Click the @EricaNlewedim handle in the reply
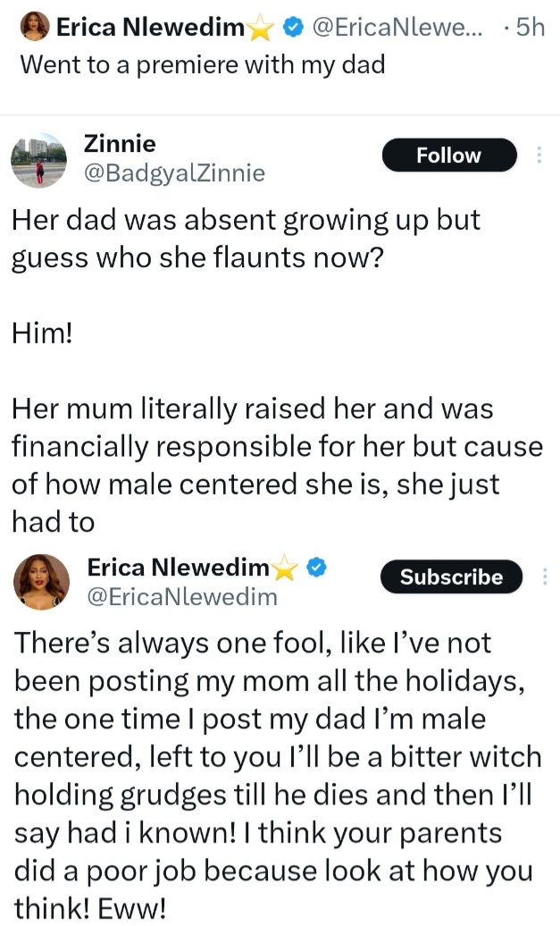Image resolution: width=560 pixels, height=926 pixels. (182, 595)
